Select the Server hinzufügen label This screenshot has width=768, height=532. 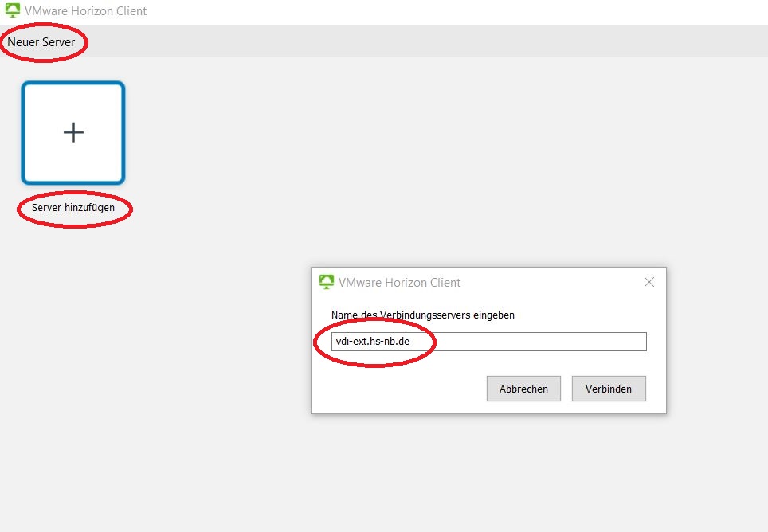(x=73, y=208)
